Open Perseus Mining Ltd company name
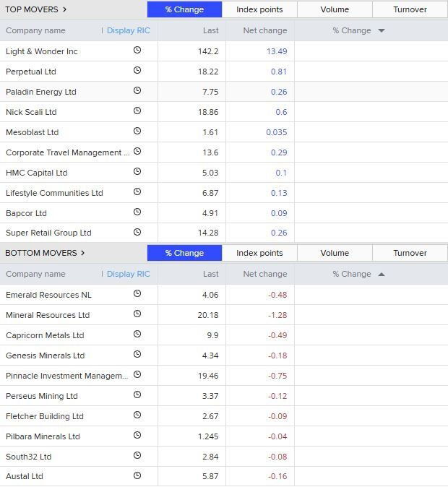 (x=42, y=396)
